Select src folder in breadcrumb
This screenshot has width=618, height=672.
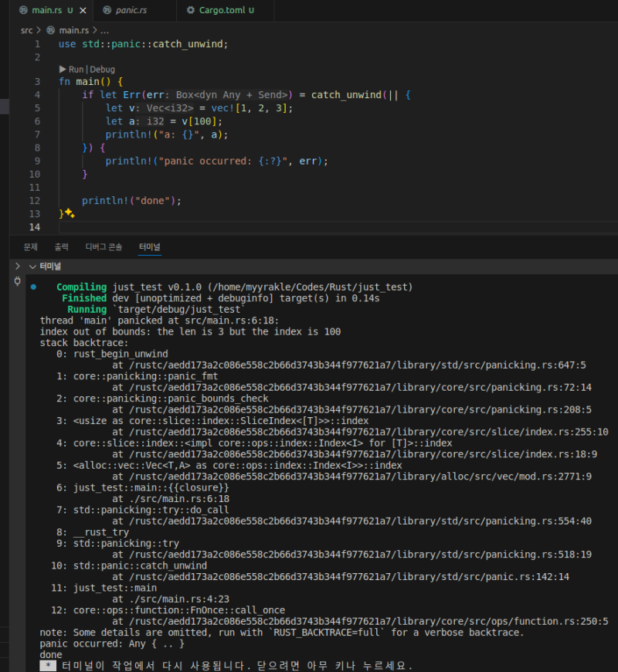pyautogui.click(x=27, y=30)
